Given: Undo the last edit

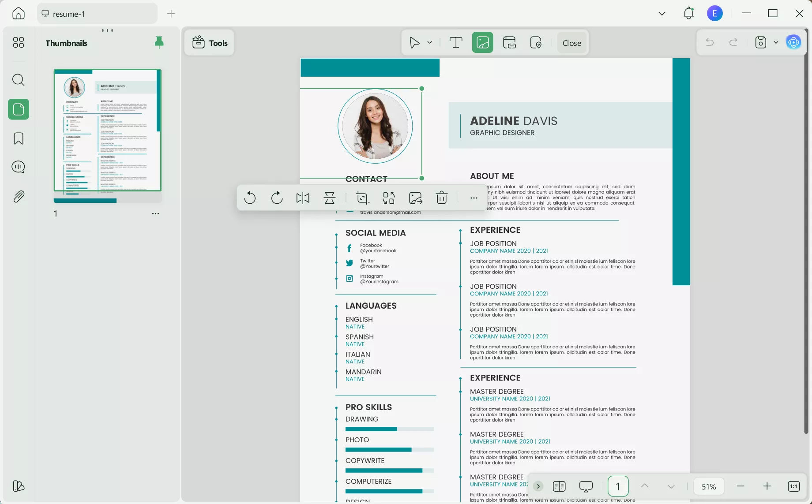Looking at the screenshot, I should point(709,42).
